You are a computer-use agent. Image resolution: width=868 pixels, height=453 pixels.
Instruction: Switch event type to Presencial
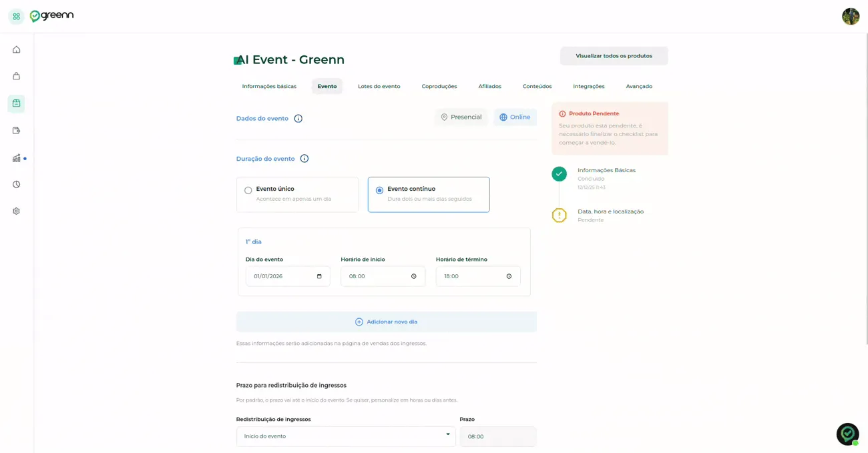point(461,117)
